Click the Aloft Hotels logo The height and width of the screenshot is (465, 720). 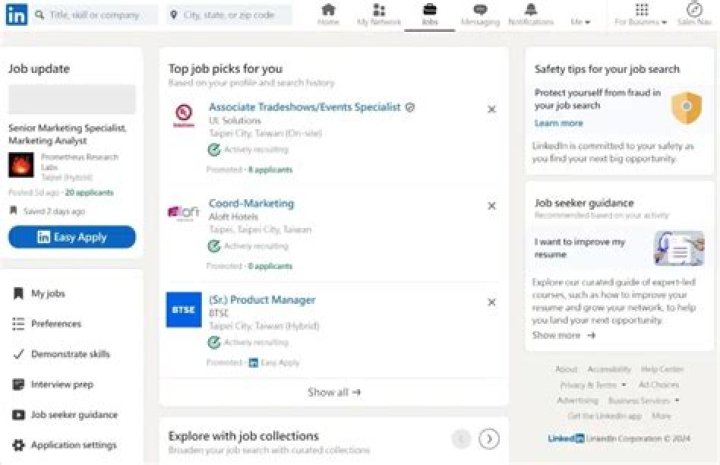184,213
